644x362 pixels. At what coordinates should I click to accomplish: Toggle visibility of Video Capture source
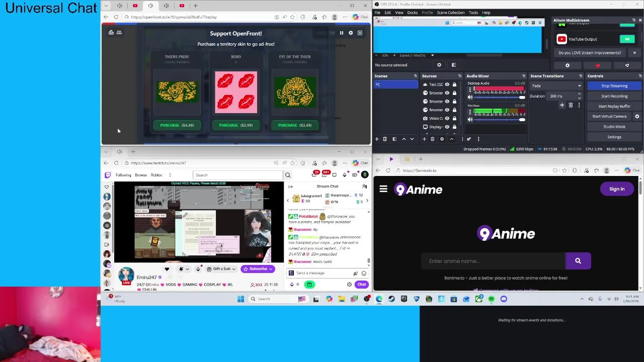(447, 118)
